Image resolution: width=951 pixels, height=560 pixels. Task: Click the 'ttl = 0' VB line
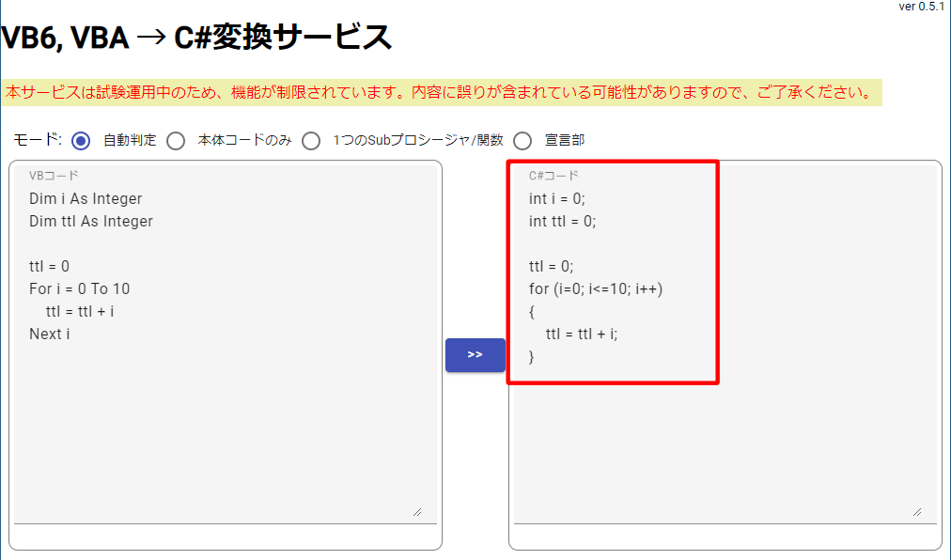click(x=49, y=266)
